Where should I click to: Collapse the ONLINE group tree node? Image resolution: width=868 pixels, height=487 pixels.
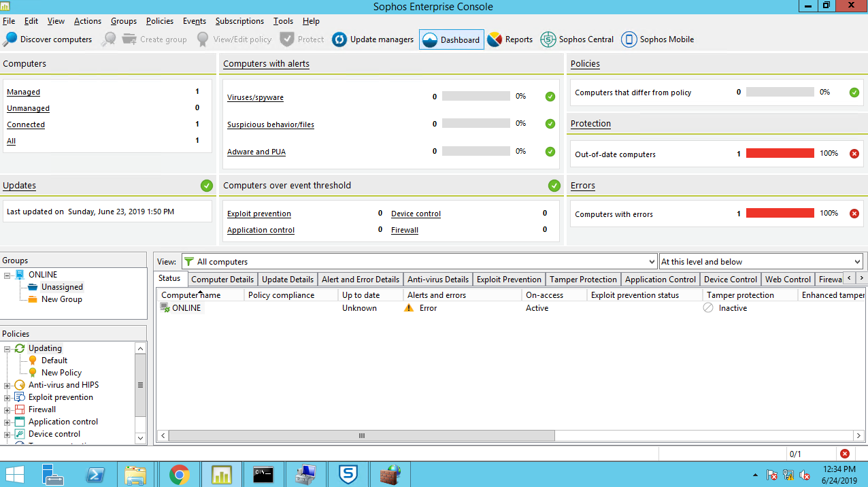[7, 275]
